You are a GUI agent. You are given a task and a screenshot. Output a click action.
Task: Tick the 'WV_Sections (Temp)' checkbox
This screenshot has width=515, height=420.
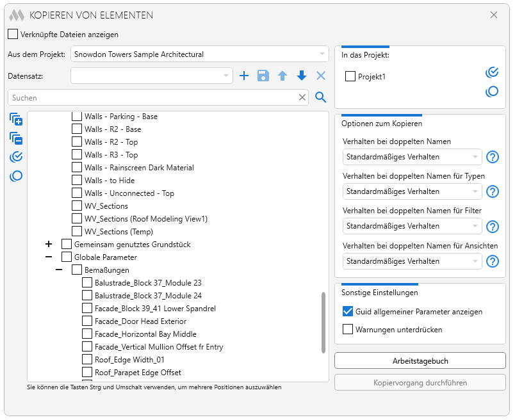pos(77,232)
